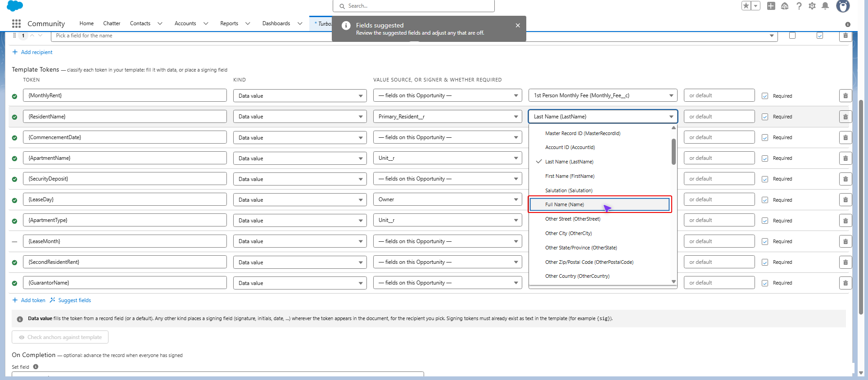
Task: Open Global Actions plus icon
Action: (771, 6)
